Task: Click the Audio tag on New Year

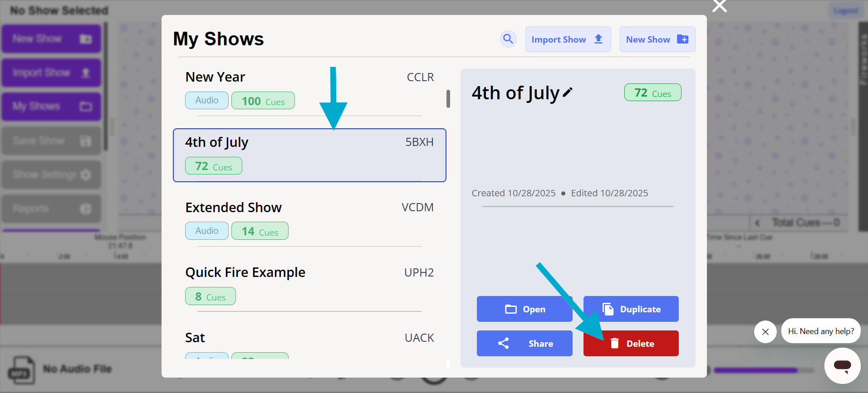Action: (206, 101)
